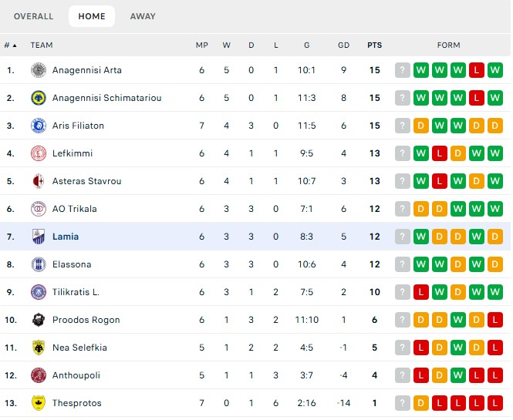The width and height of the screenshot is (513, 420).
Task: Click the Aris Filiaton club badge
Action: (x=38, y=126)
